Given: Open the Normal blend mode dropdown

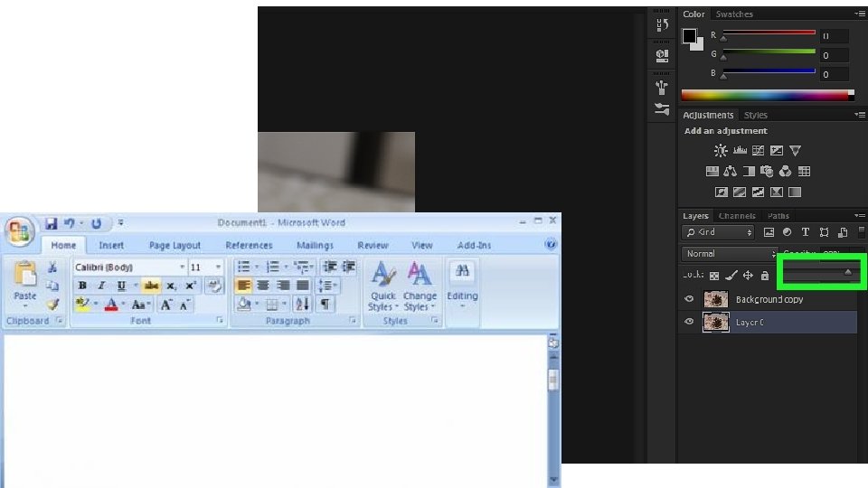Looking at the screenshot, I should (x=729, y=254).
